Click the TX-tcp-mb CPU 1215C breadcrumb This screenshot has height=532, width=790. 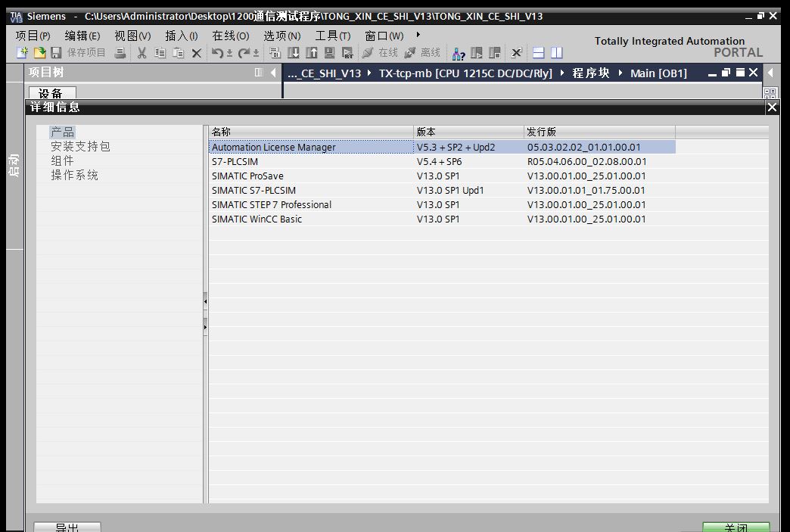click(x=465, y=73)
